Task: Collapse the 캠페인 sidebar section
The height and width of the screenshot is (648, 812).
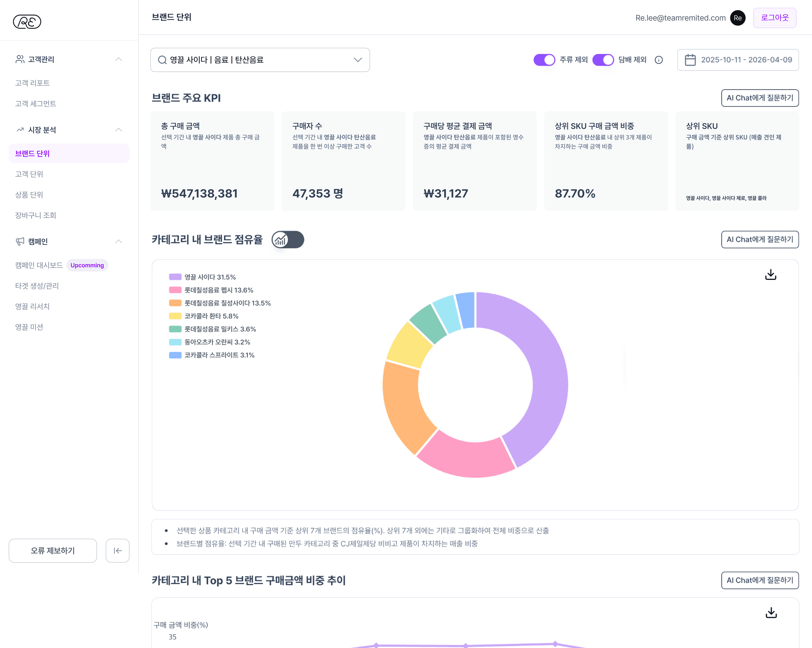Action: [118, 241]
